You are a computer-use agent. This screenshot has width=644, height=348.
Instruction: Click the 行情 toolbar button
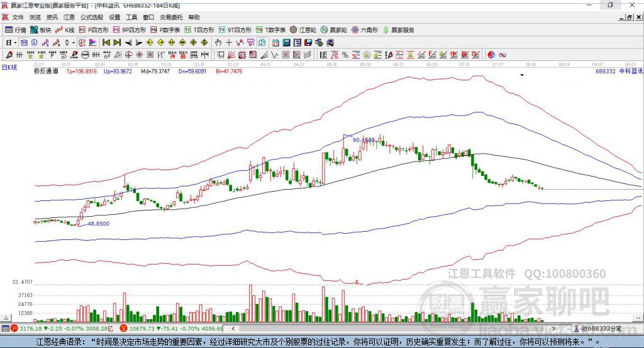tap(16, 30)
